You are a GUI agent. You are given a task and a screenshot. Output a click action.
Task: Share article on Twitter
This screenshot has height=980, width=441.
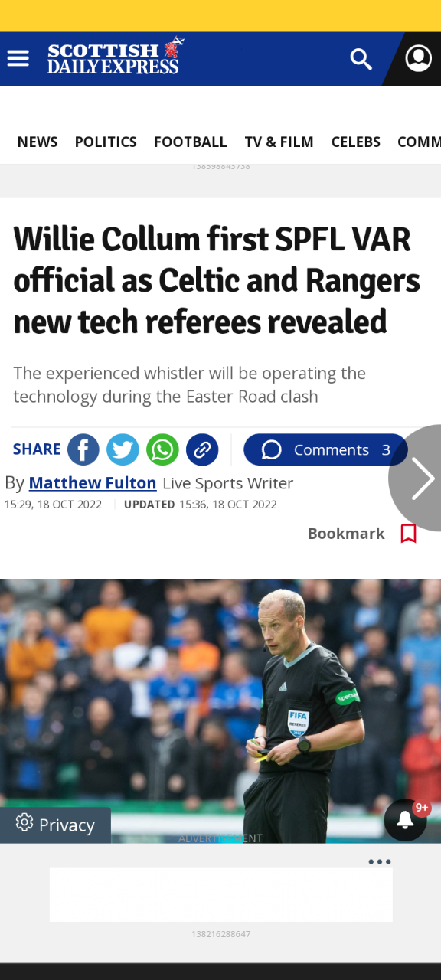coord(122,449)
